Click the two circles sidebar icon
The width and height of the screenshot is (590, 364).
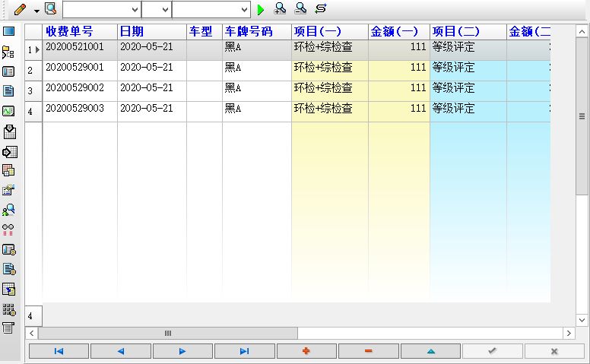coord(8,229)
